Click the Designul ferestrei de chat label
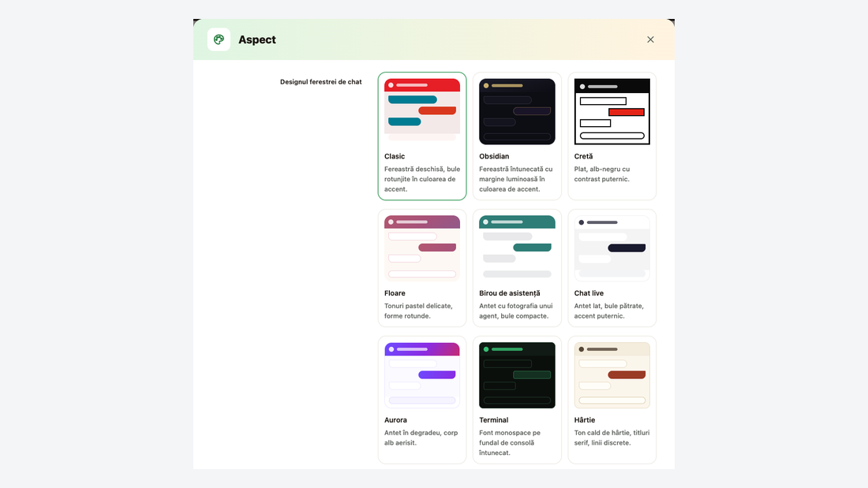This screenshot has height=488, width=868. coord(321,82)
